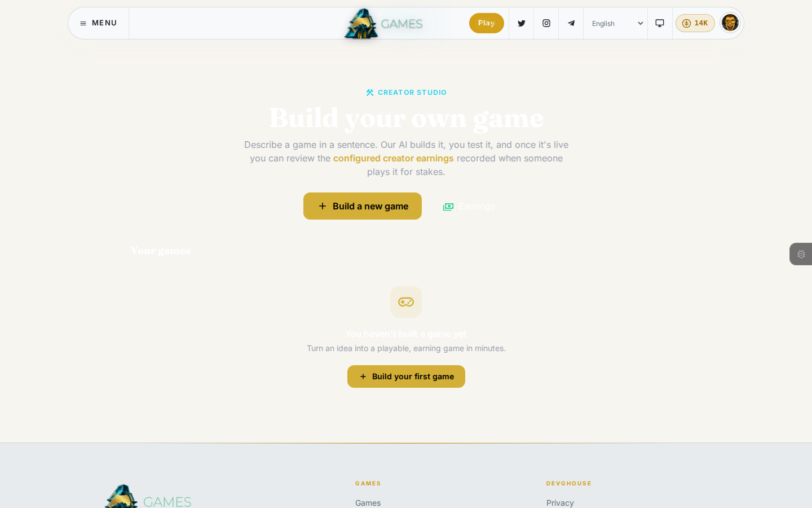This screenshot has width=812, height=508.
Task: Click the "Turn an idea into a playable" text
Action: tap(406, 348)
